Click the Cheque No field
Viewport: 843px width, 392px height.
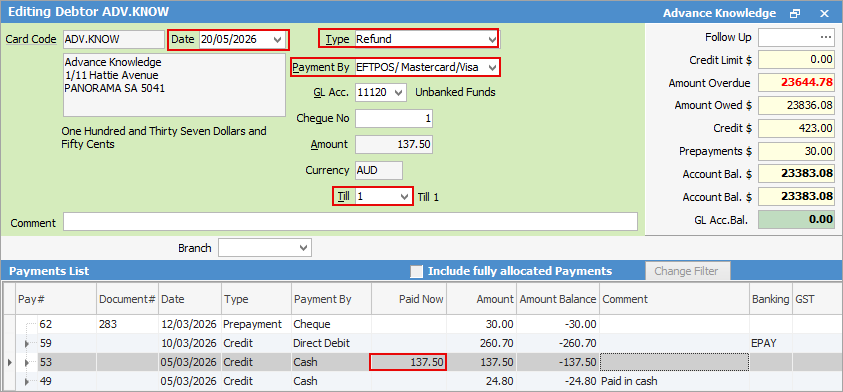pyautogui.click(x=394, y=118)
